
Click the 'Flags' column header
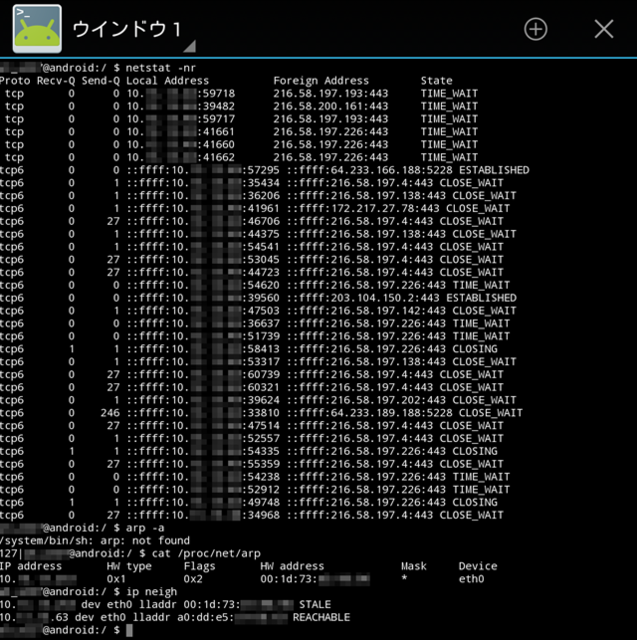pyautogui.click(x=199, y=566)
